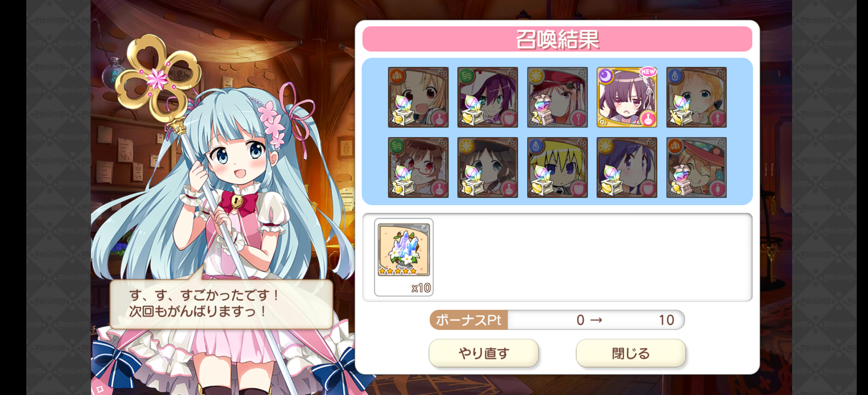Select the NEW gold-framed moon character card

627,97
